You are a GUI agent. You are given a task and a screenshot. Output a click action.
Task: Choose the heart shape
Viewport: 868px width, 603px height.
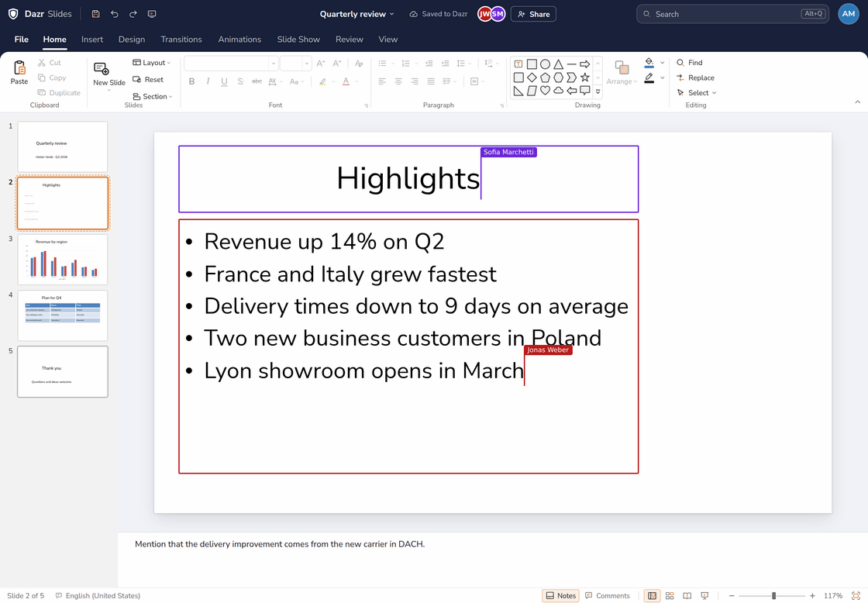click(x=545, y=91)
